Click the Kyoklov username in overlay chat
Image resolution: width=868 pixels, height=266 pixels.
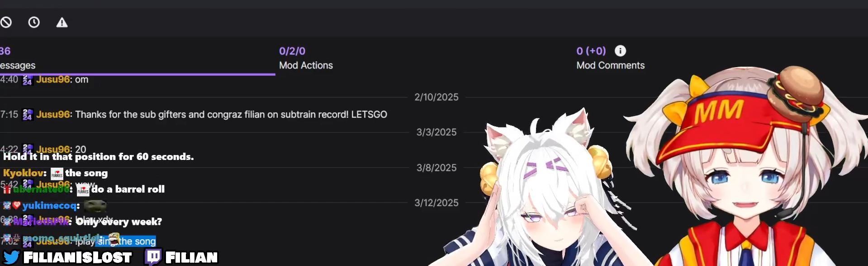23,173
